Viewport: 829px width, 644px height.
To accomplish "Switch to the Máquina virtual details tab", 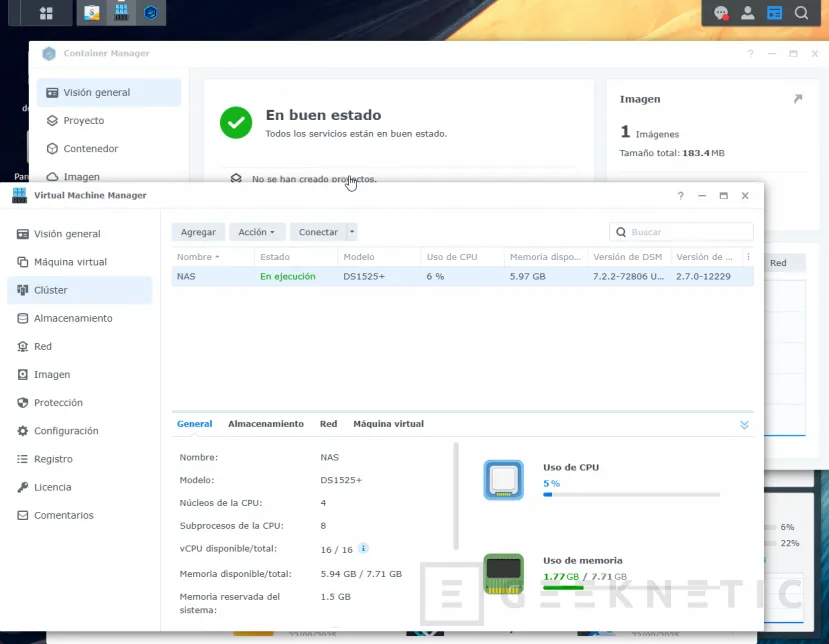I will tap(388, 424).
